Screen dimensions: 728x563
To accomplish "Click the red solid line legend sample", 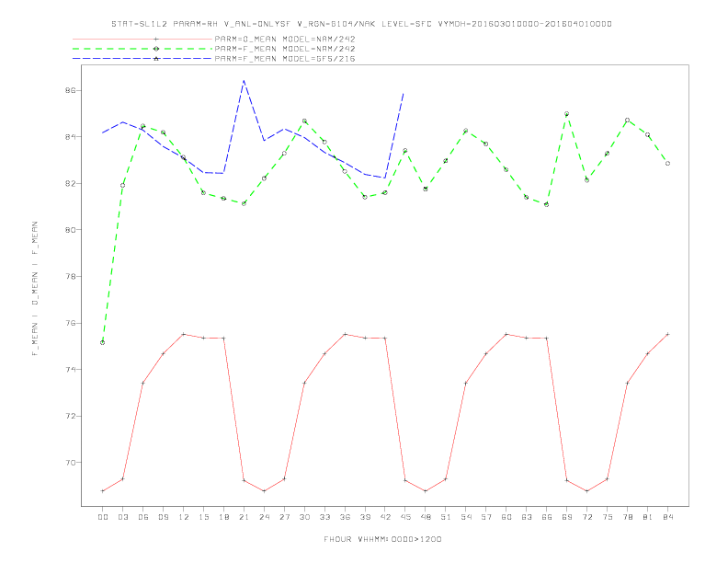I will click(142, 39).
